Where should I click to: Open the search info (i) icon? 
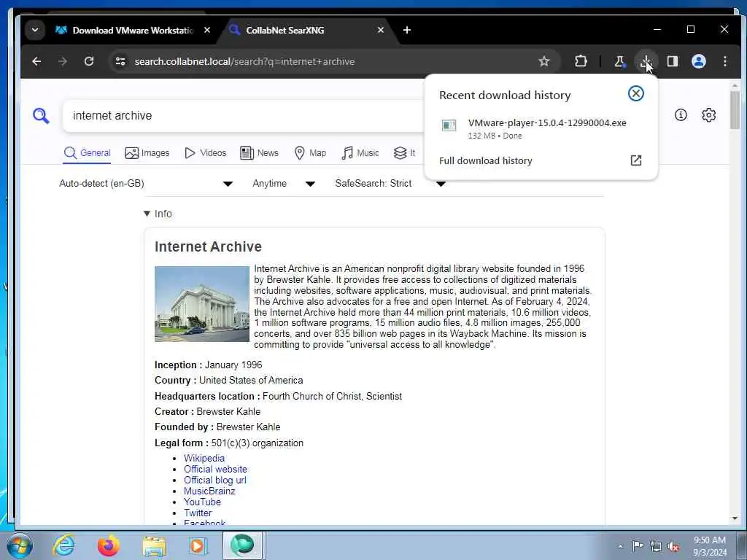(681, 114)
